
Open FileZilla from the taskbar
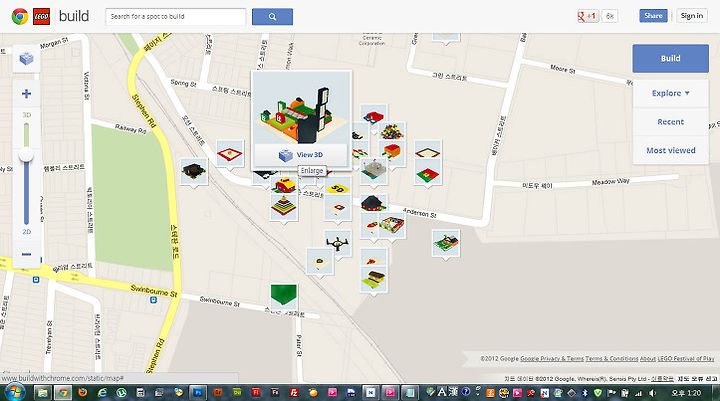click(294, 393)
